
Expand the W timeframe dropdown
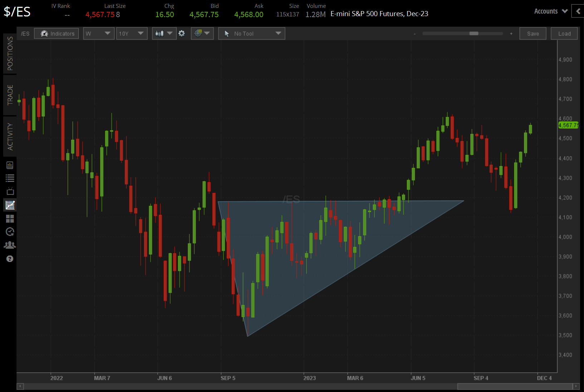click(98, 33)
